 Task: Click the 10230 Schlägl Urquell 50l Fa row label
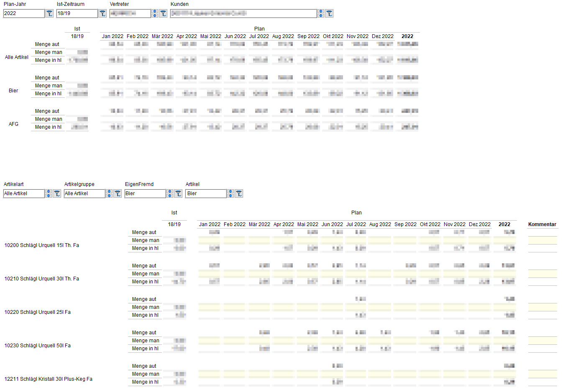[x=38, y=346]
